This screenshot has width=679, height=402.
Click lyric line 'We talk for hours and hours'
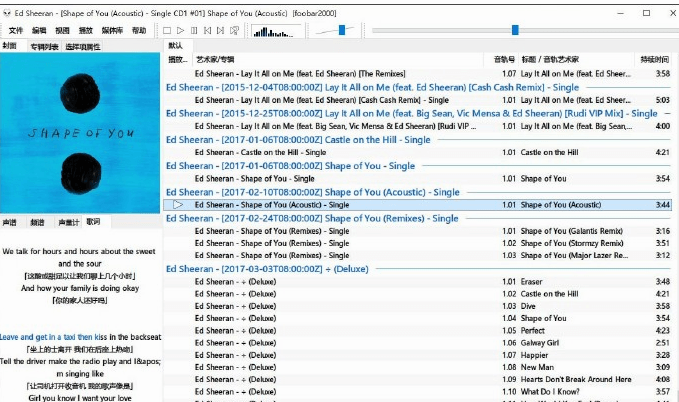click(80, 257)
